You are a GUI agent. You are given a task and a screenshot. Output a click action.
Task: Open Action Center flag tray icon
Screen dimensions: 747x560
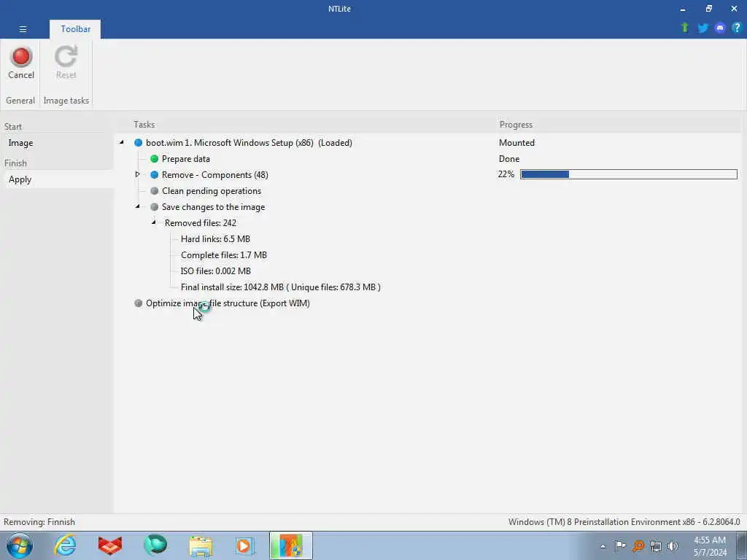(x=620, y=546)
